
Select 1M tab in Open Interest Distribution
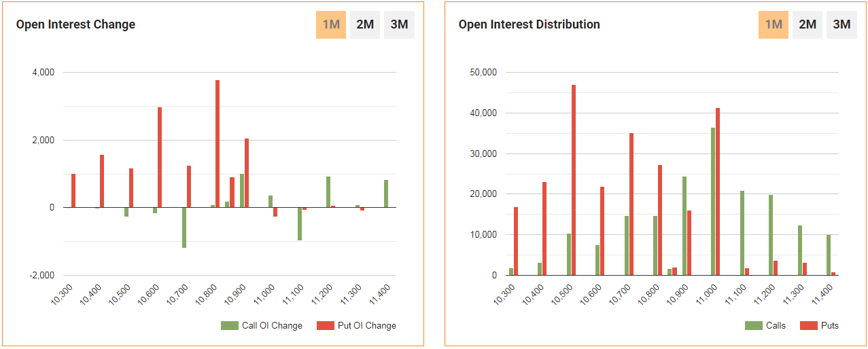774,25
